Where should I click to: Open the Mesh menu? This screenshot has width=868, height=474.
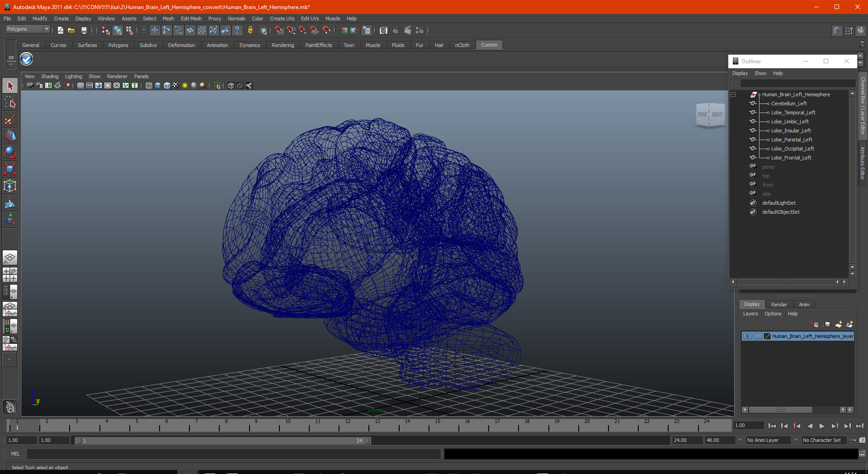pos(168,19)
